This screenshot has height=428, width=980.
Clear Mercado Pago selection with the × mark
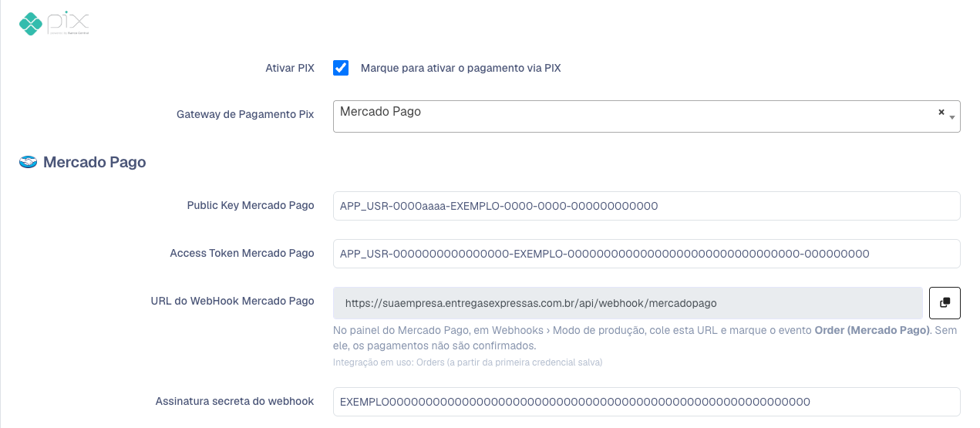point(941,112)
